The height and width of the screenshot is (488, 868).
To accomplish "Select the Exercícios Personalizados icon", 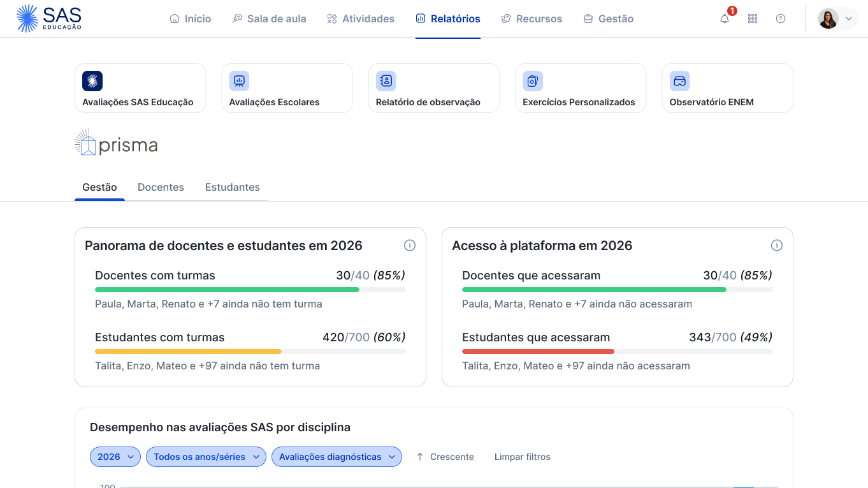I will [533, 80].
